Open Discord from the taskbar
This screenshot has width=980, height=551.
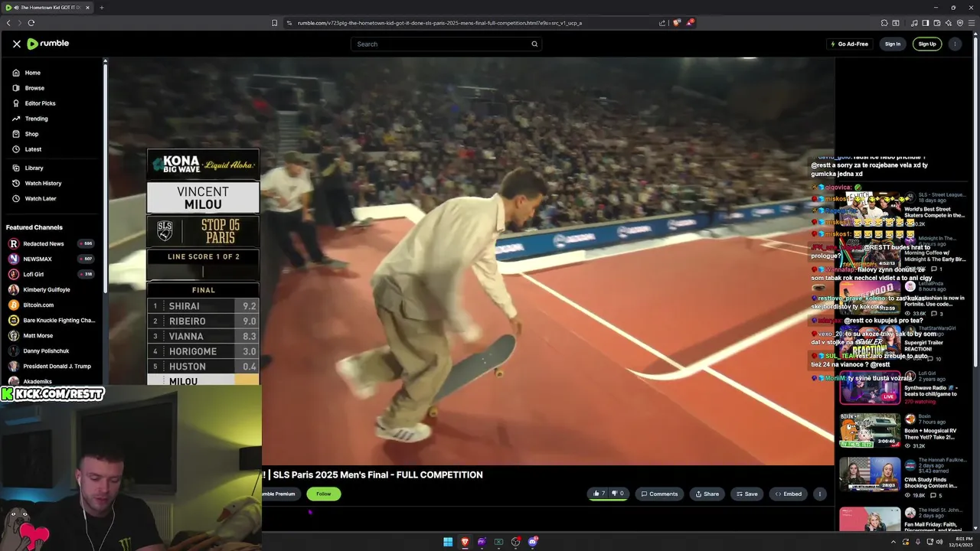click(x=533, y=542)
